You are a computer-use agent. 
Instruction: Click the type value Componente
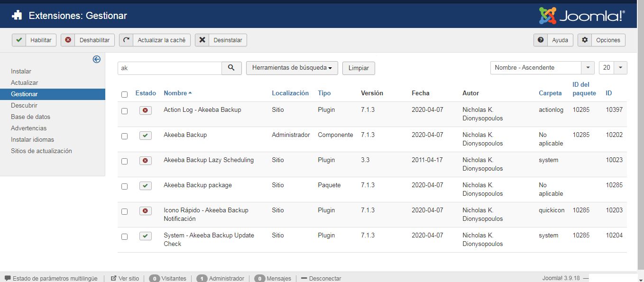click(x=335, y=135)
